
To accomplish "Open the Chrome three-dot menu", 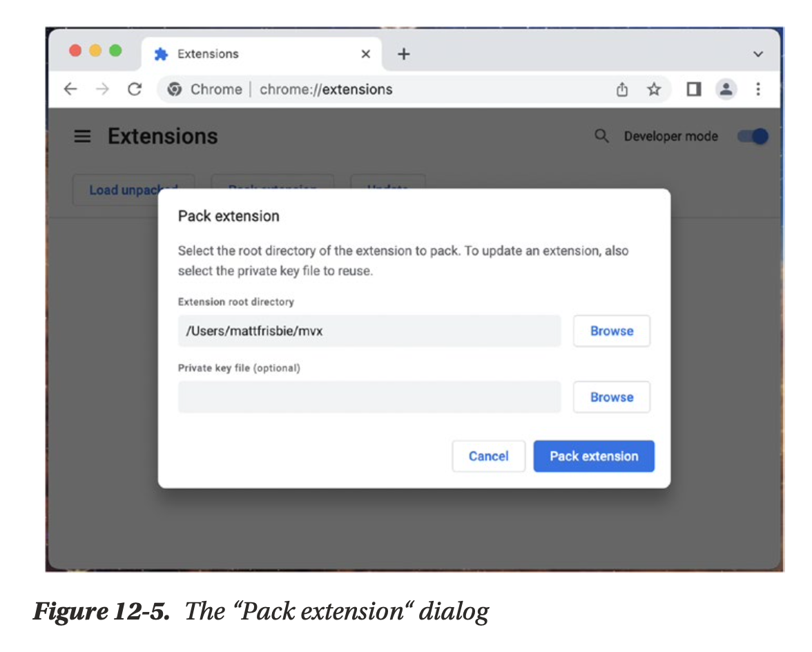I will (x=758, y=89).
